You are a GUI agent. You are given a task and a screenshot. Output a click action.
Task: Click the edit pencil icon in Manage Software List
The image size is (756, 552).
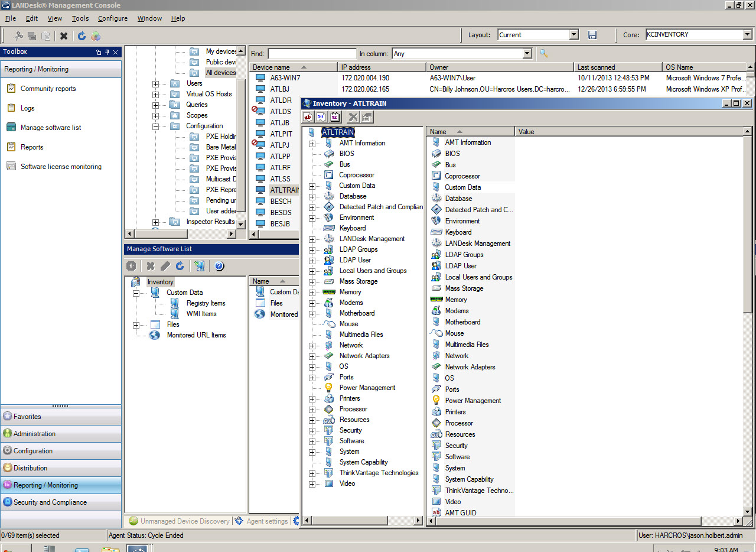pos(165,266)
